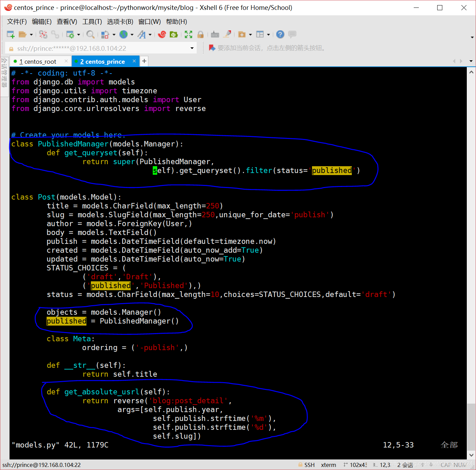Open the tab list dropdown arrow
Viewport: 476px width, 470px height.
coord(471,61)
